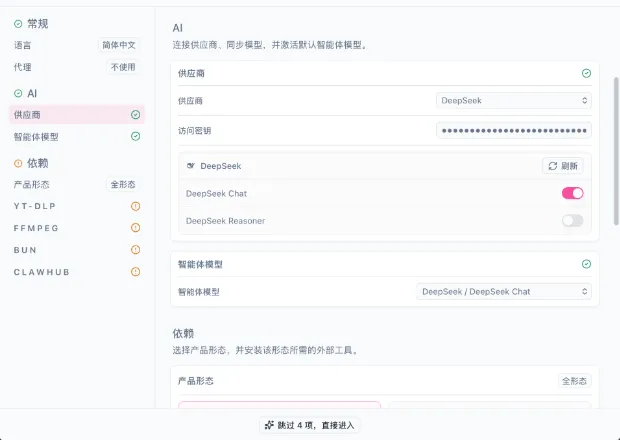Click the AI sidebar section heading
620x440 pixels.
32,94
